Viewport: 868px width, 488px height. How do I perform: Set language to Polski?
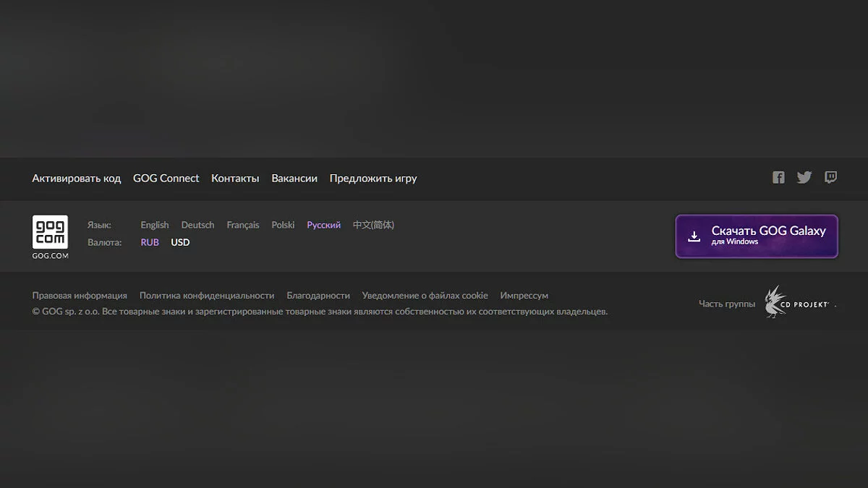click(x=283, y=225)
